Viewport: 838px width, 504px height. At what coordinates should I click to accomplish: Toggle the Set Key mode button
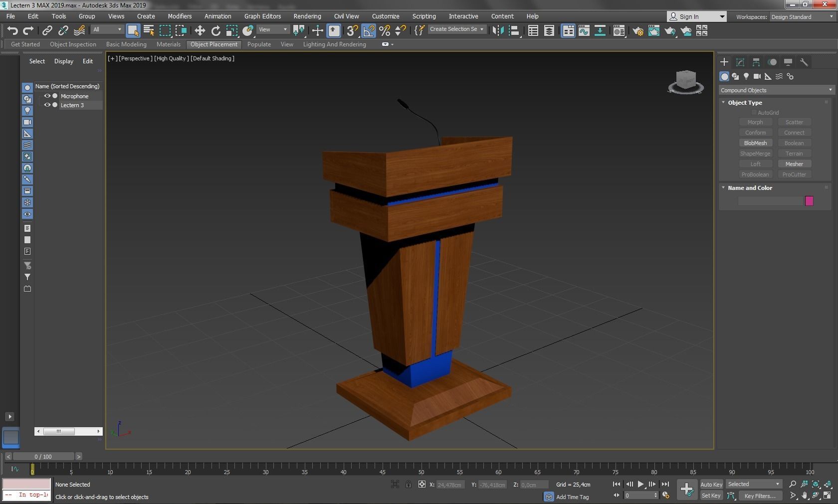point(711,496)
